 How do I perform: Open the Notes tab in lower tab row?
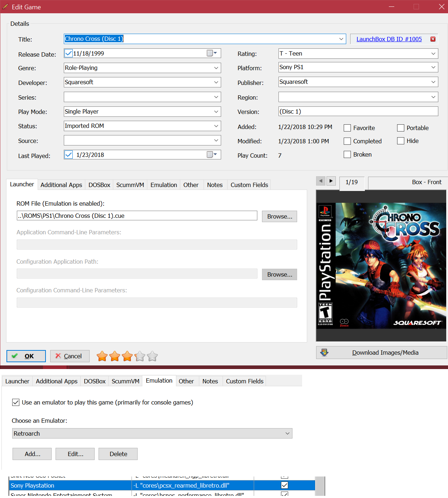(x=210, y=381)
